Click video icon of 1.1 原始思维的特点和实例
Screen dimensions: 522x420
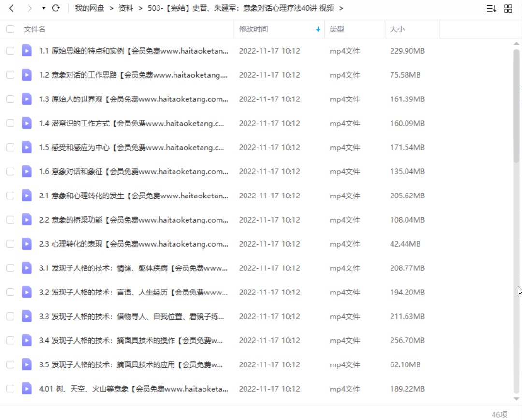27,51
